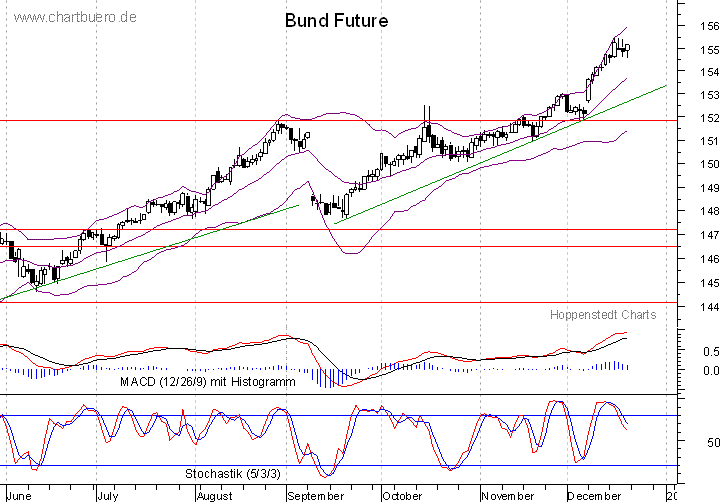The width and height of the screenshot is (723, 502).
Task: Click the 'Bund Future' chart title
Action: click(337, 21)
